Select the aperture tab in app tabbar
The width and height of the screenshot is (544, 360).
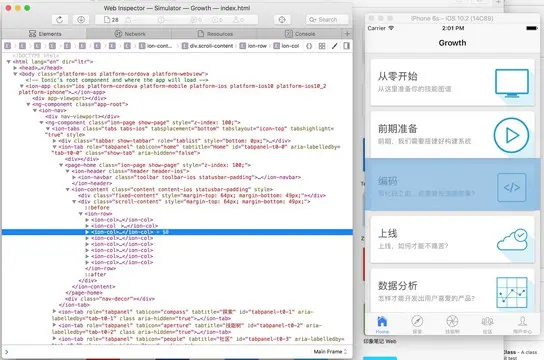tap(452, 325)
